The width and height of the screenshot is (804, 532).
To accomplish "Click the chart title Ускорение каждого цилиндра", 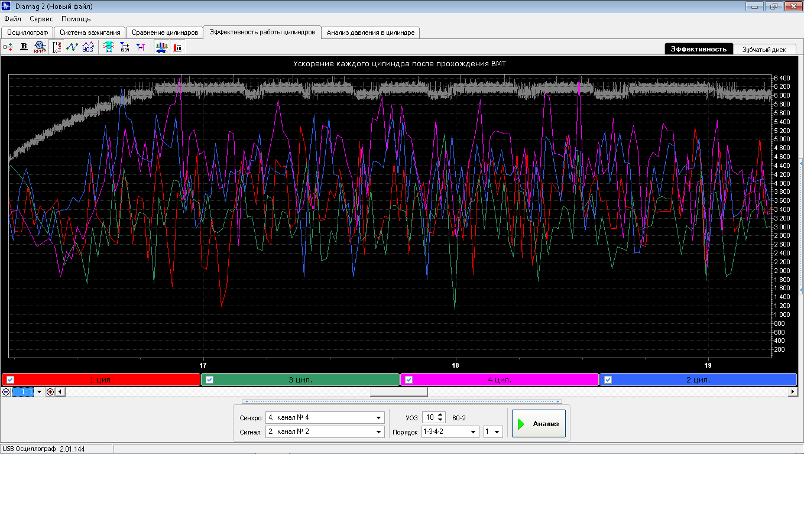I will pyautogui.click(x=400, y=64).
